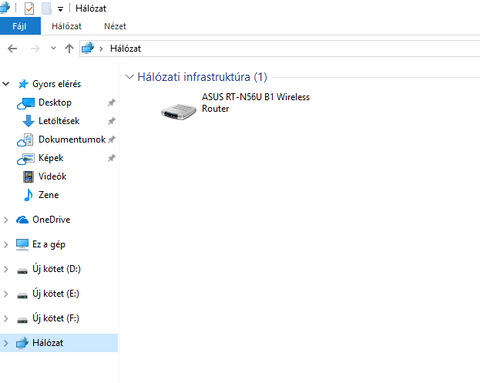Image resolution: width=480 pixels, height=383 pixels.
Task: Collapse the Gyors elérés tree node
Action: (x=6, y=84)
